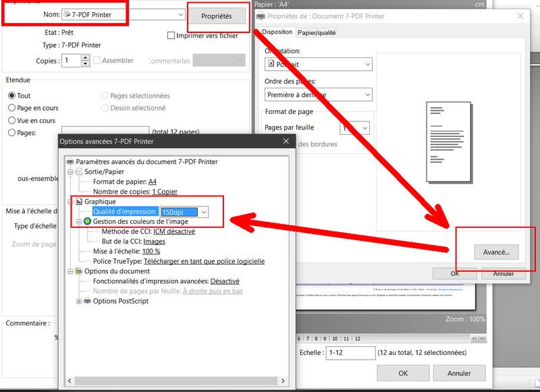Close the Propriétés de Document 7-PDF Printer dialog
The image size is (540, 392).
click(520, 16)
